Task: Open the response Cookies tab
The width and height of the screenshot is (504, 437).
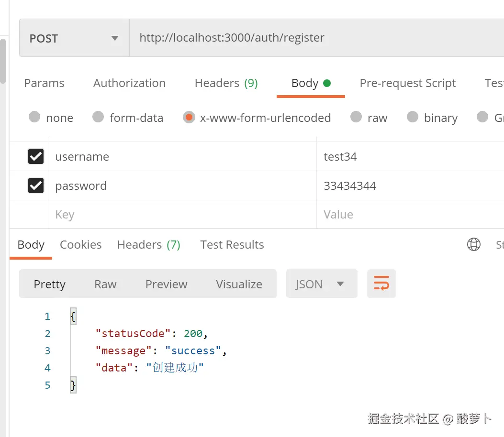Action: point(80,245)
